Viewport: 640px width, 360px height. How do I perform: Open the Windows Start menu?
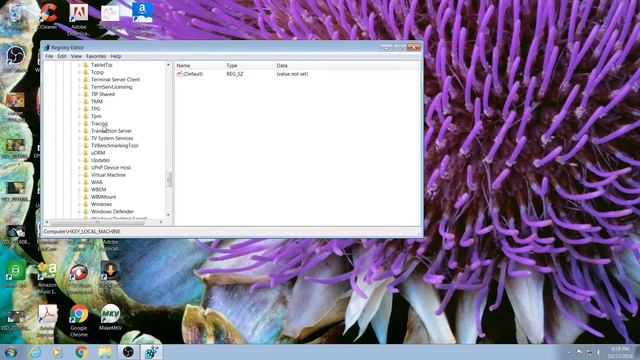[x=11, y=352]
